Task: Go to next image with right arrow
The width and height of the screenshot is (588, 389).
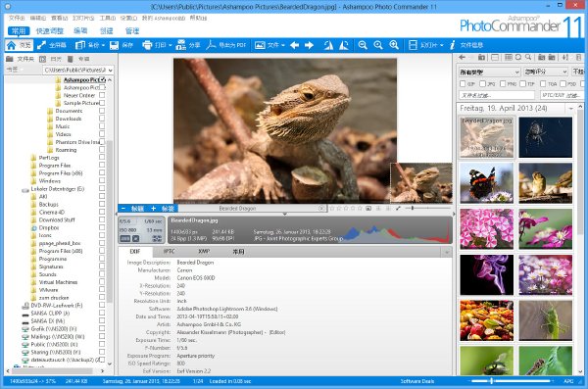Action: 309,45
